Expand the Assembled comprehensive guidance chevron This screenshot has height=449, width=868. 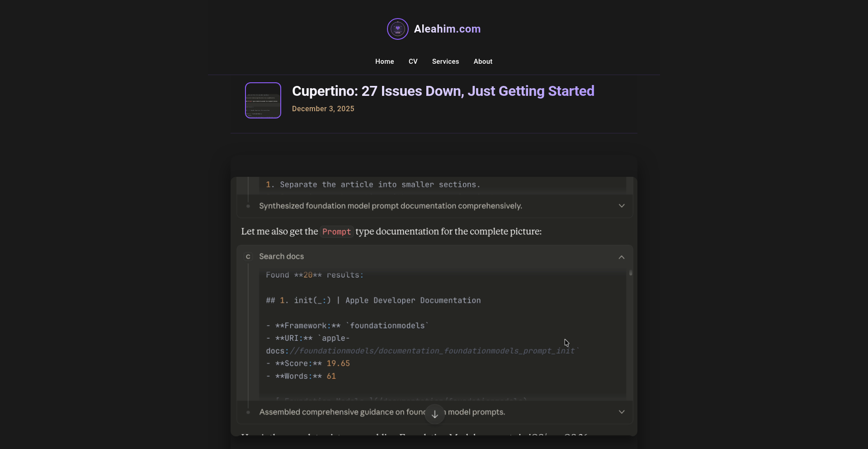[622, 412]
